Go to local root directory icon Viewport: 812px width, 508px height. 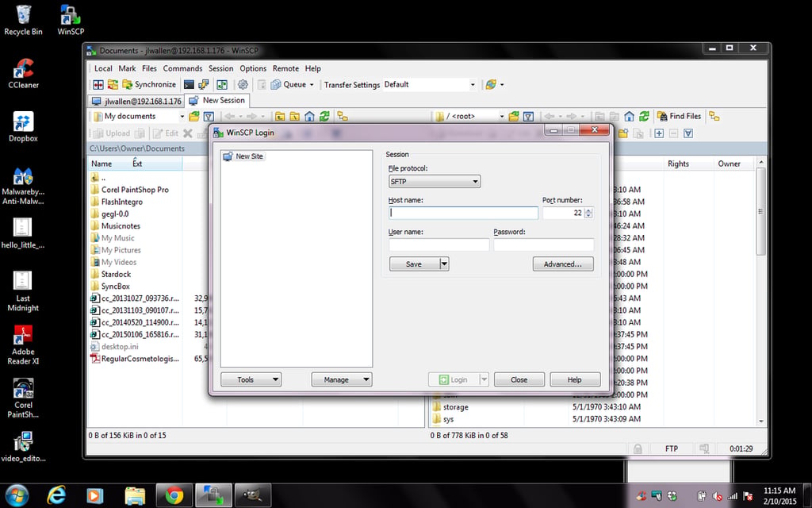[x=295, y=116]
